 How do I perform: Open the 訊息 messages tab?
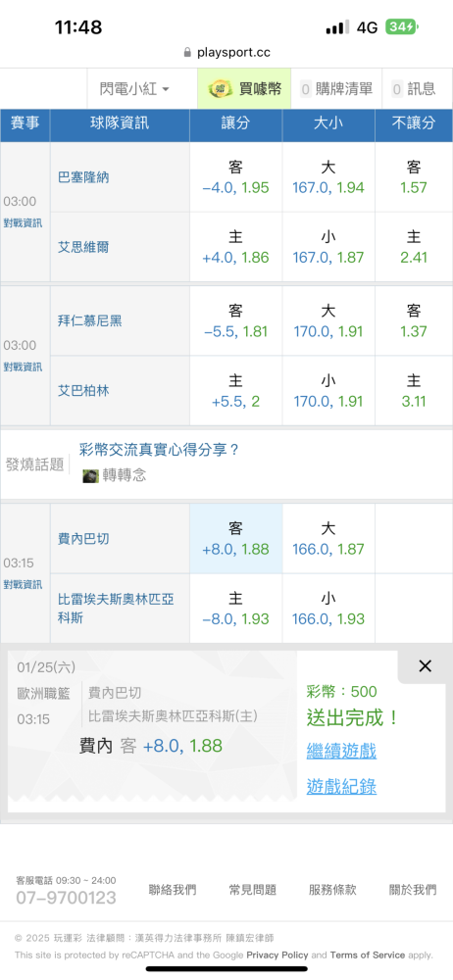click(x=414, y=89)
